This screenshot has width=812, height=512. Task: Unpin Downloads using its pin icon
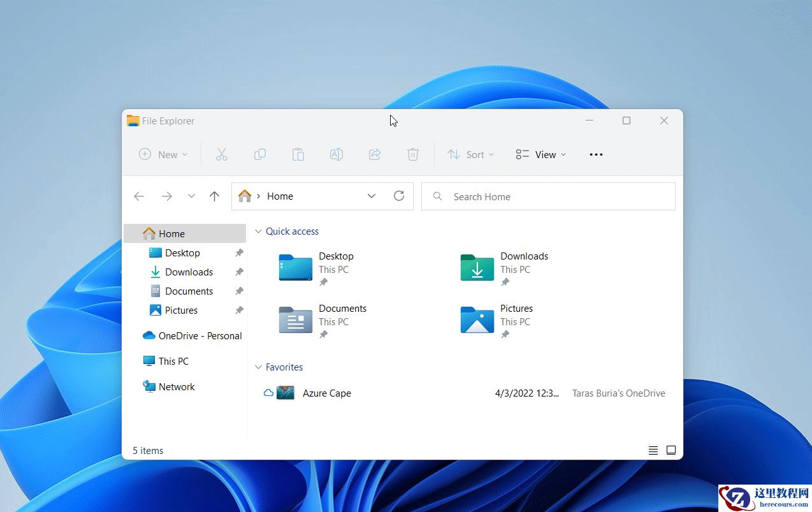pyautogui.click(x=239, y=272)
